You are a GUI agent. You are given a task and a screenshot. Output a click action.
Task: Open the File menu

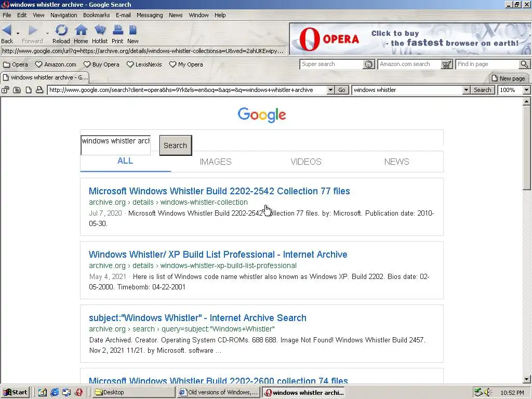coord(7,15)
